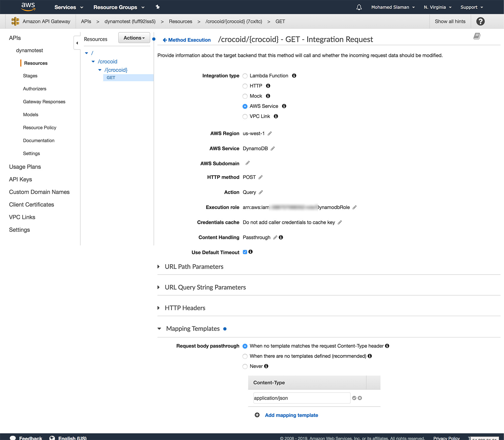Open Gateway Responses in the sidebar
Image resolution: width=504 pixels, height=440 pixels.
point(44,102)
